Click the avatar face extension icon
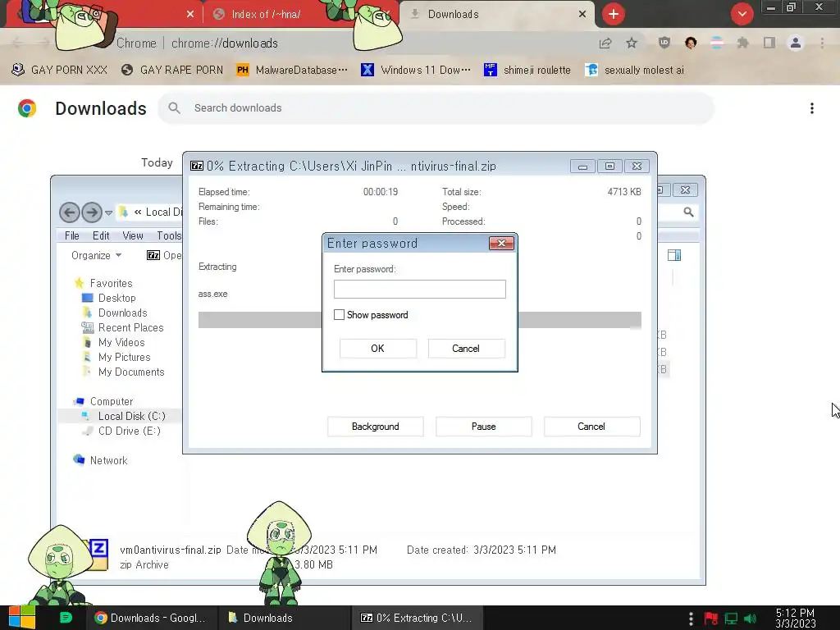 pos(691,43)
